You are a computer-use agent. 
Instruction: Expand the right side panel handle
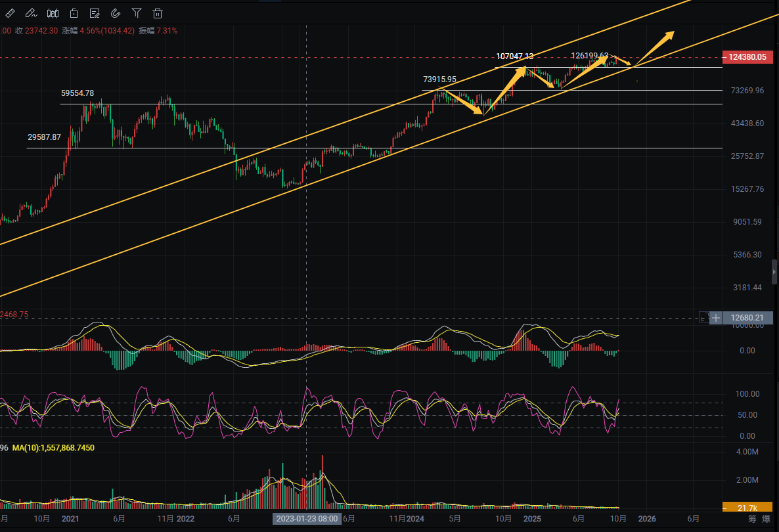[774, 272]
